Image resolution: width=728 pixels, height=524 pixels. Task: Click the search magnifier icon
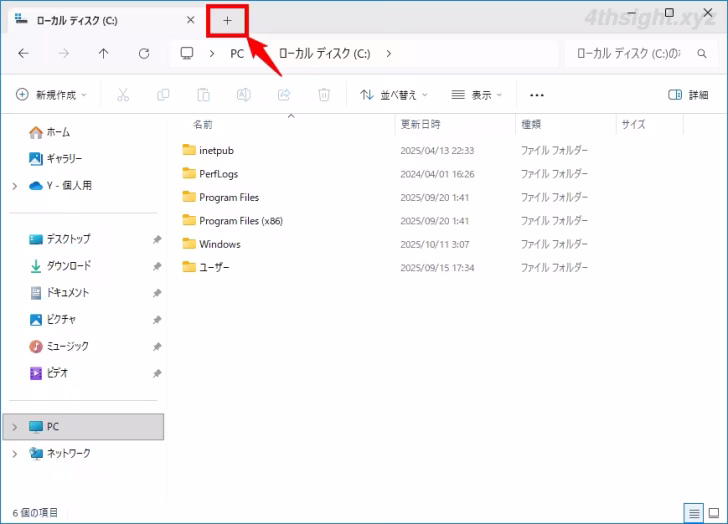[702, 54]
